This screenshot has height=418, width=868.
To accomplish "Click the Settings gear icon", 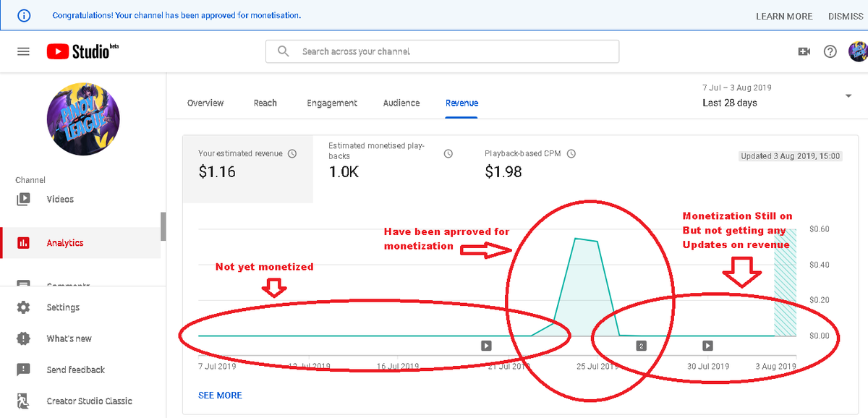I will click(x=23, y=307).
